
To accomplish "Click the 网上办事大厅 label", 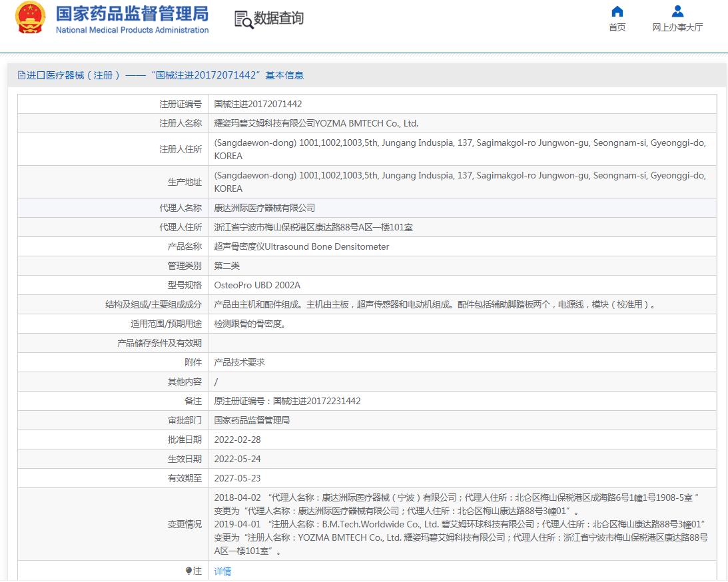I will click(677, 27).
